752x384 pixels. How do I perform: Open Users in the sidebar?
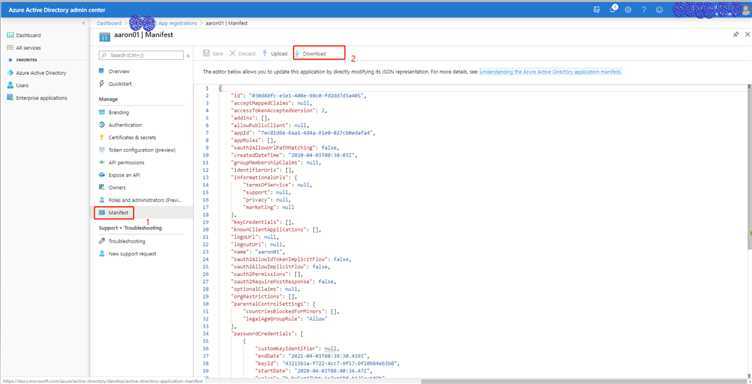18,85
